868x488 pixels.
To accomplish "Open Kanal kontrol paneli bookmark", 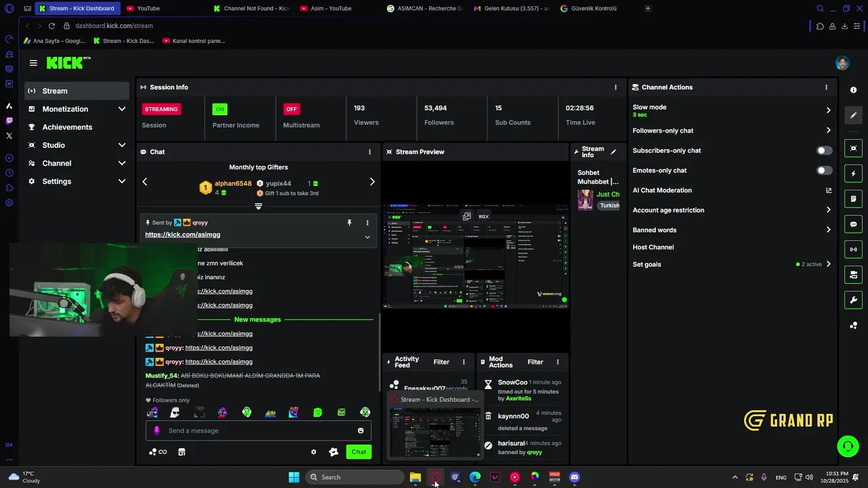I will tap(194, 41).
